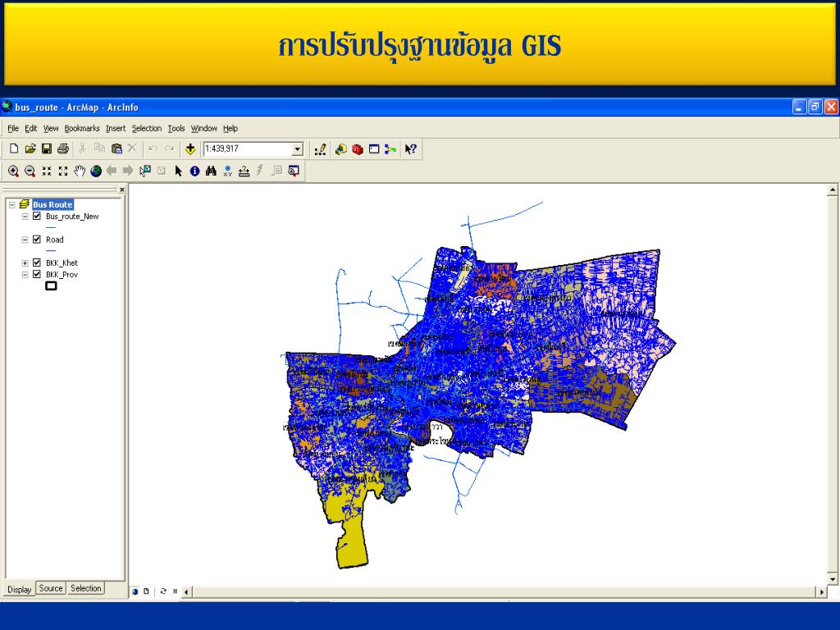Viewport: 840px width, 630px height.
Task: Switch to the Display tab
Action: tap(20, 589)
